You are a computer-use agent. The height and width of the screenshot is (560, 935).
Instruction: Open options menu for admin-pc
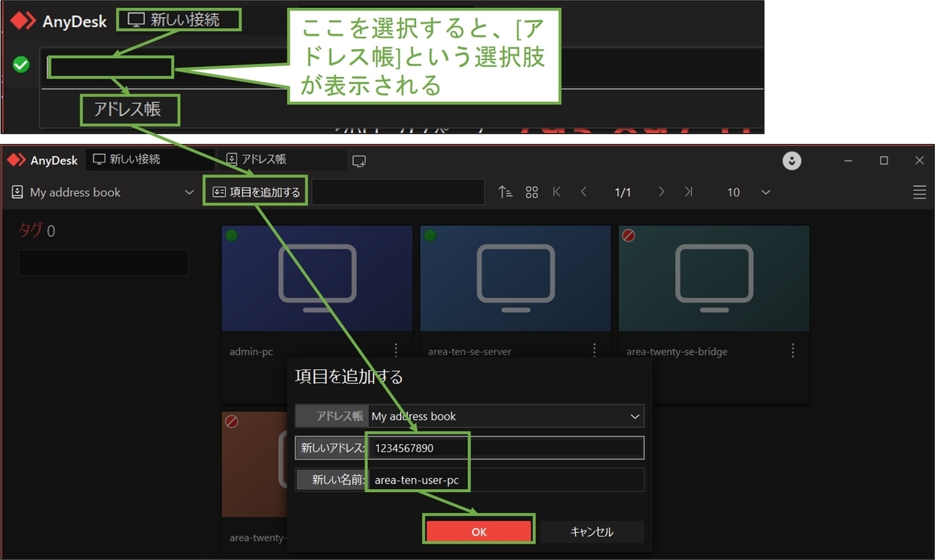[396, 350]
